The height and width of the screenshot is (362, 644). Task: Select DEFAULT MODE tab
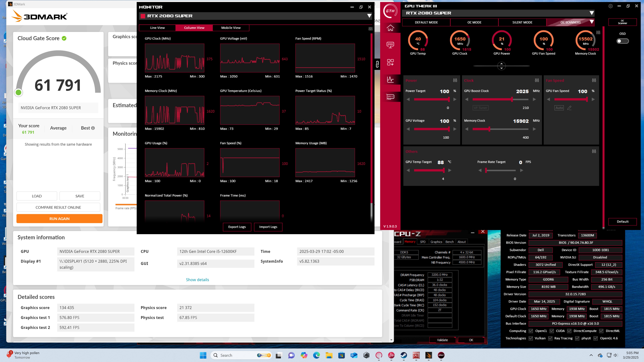(x=426, y=22)
